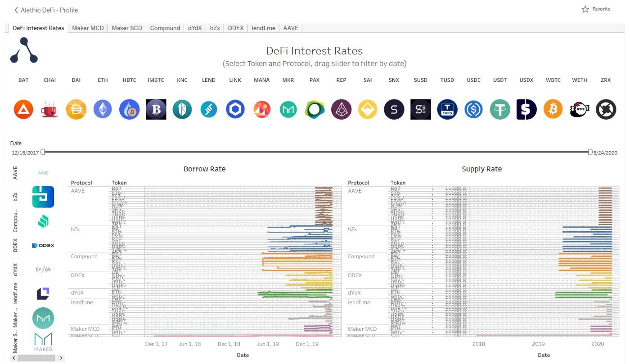Select the LEND token icon
The height and width of the screenshot is (364, 630).
click(209, 109)
